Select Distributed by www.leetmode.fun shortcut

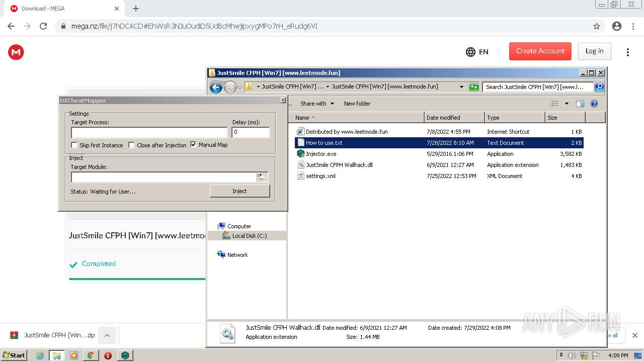point(347,132)
